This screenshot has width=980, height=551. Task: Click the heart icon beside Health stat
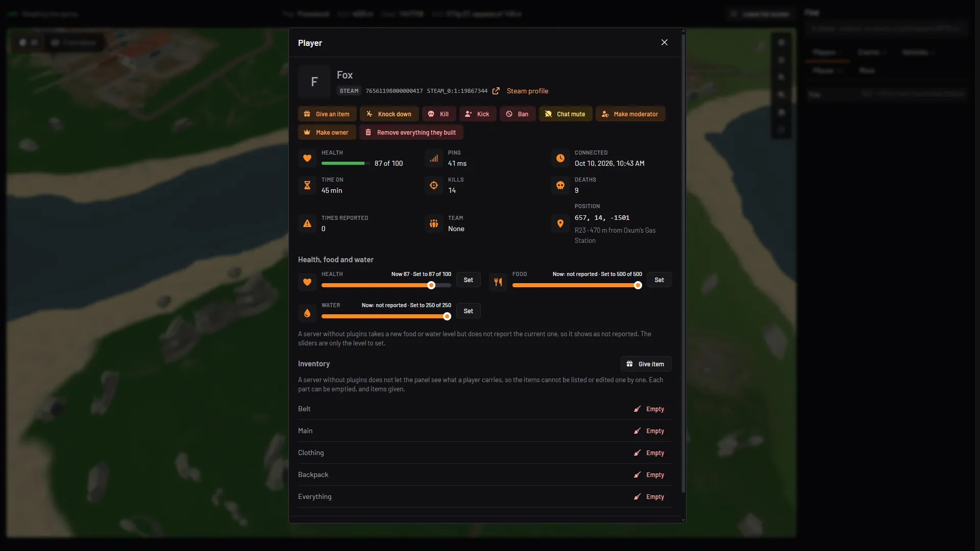click(x=307, y=158)
